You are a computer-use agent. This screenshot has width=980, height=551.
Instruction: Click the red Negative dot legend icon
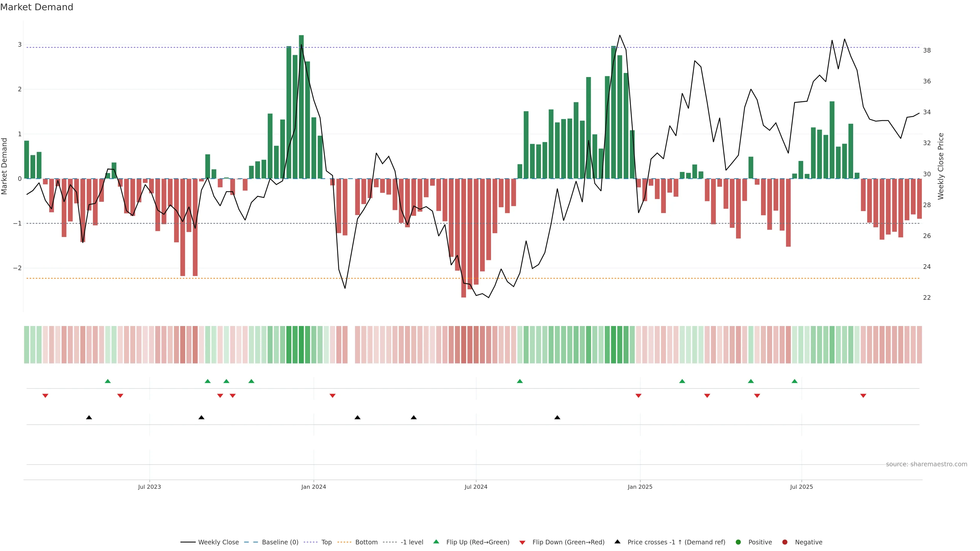785,542
